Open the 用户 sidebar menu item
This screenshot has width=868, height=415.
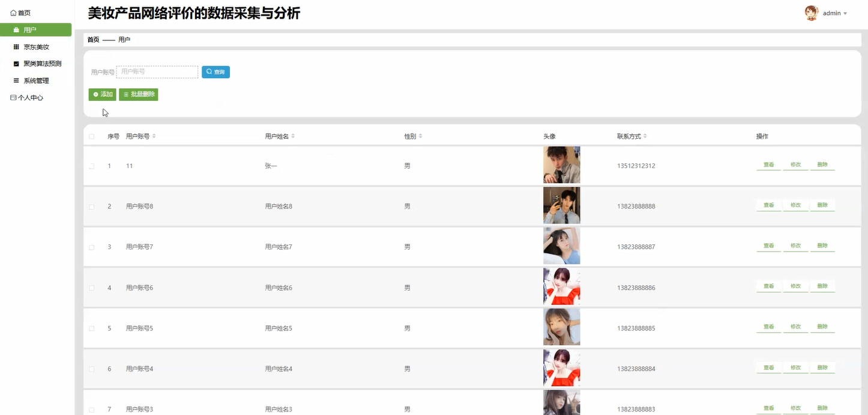point(36,30)
